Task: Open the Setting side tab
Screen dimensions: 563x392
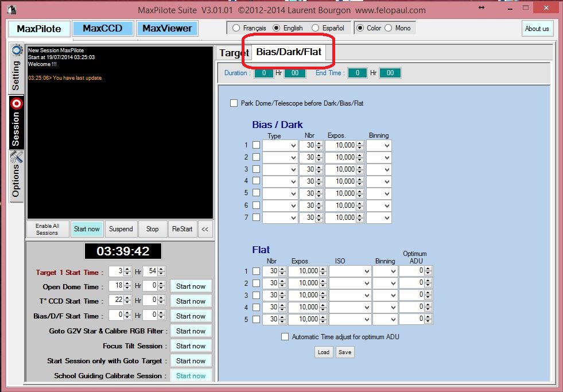Action: point(17,68)
